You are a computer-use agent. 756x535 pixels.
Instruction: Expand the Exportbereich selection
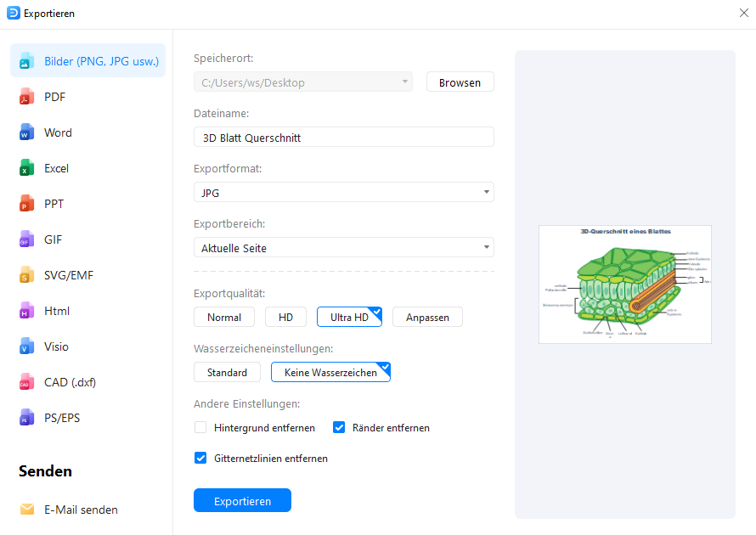point(343,247)
